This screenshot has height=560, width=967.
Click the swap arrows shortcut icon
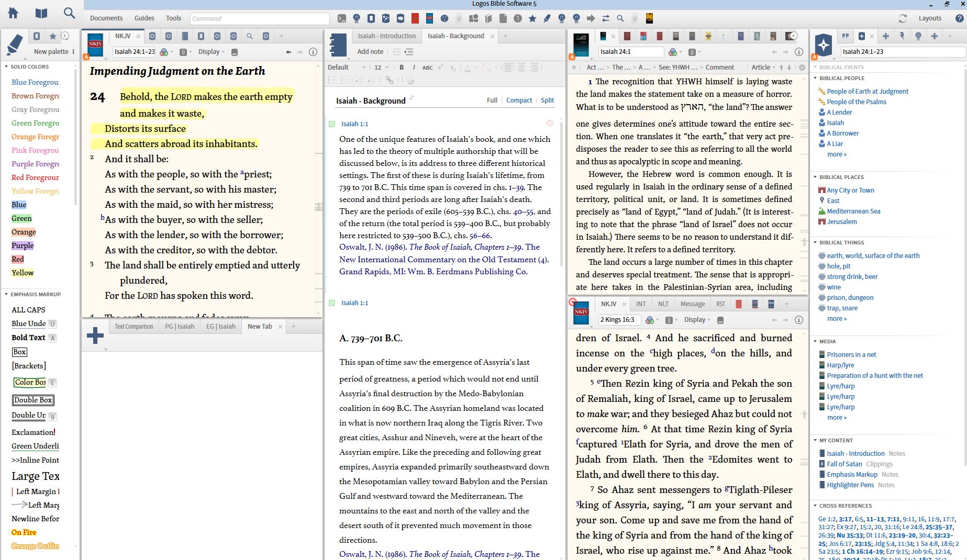coord(606,18)
